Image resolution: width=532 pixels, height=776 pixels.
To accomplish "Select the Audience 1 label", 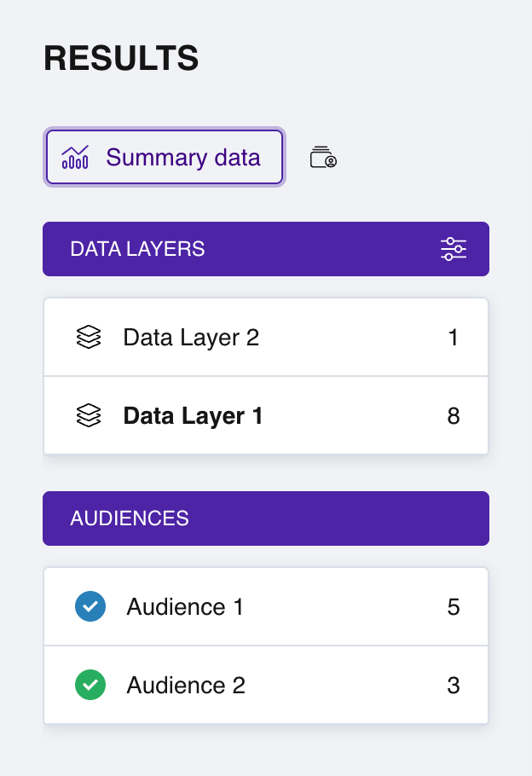I will (x=185, y=607).
